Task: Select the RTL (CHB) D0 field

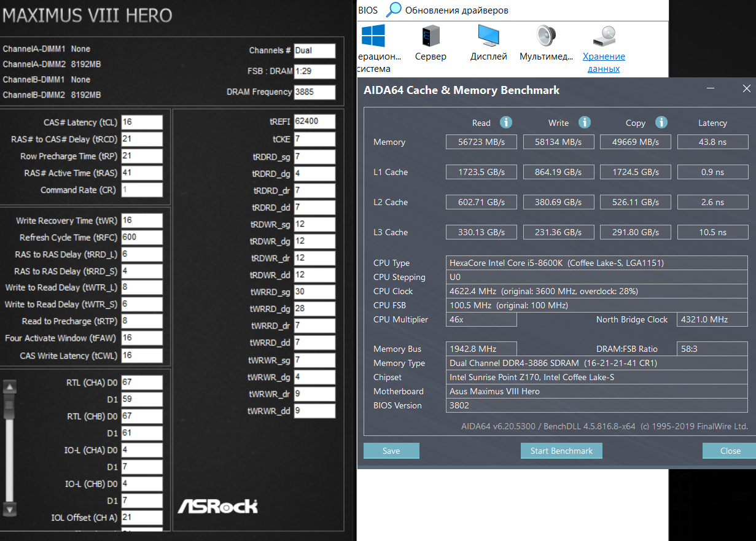Action: point(142,416)
